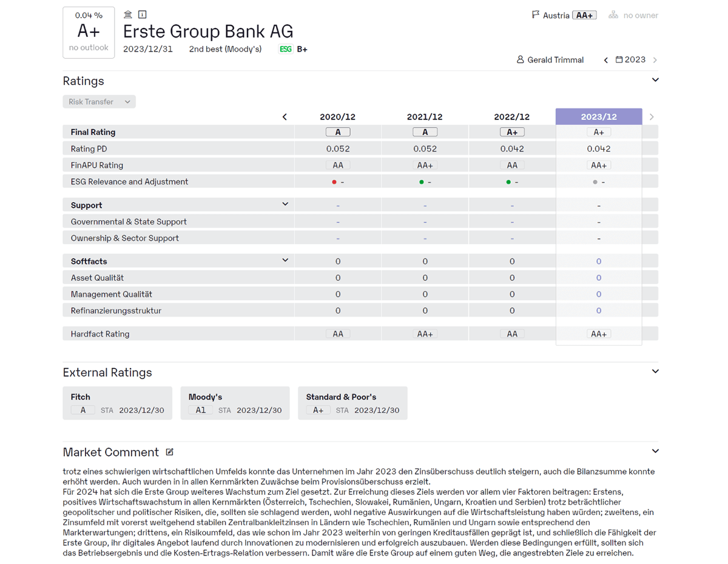The width and height of the screenshot is (728, 564).
Task: Click the Austria AA+ country rating badge
Action: (x=585, y=15)
